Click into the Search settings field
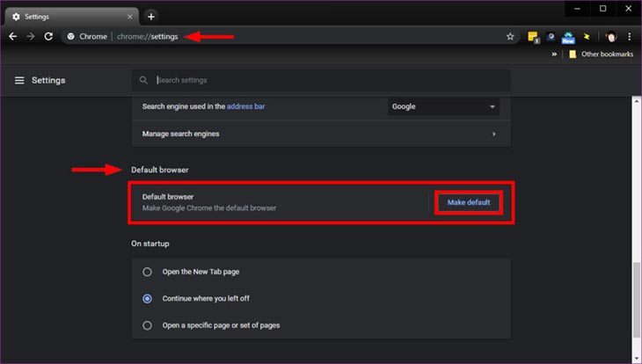Screen dimensions: 642x364 325,80
